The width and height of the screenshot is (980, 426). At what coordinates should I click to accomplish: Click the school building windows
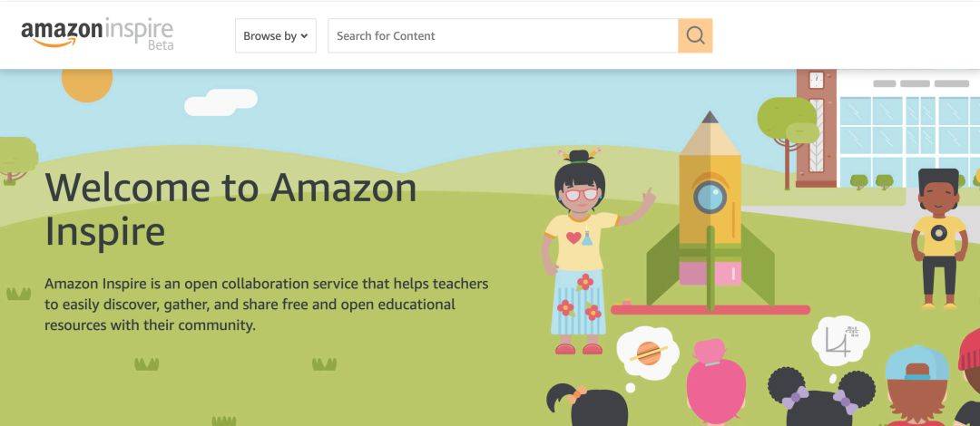(909, 140)
